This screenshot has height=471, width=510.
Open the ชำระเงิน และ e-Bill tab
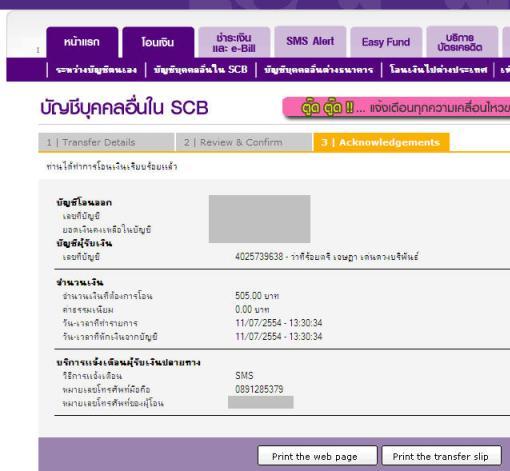pos(234,42)
